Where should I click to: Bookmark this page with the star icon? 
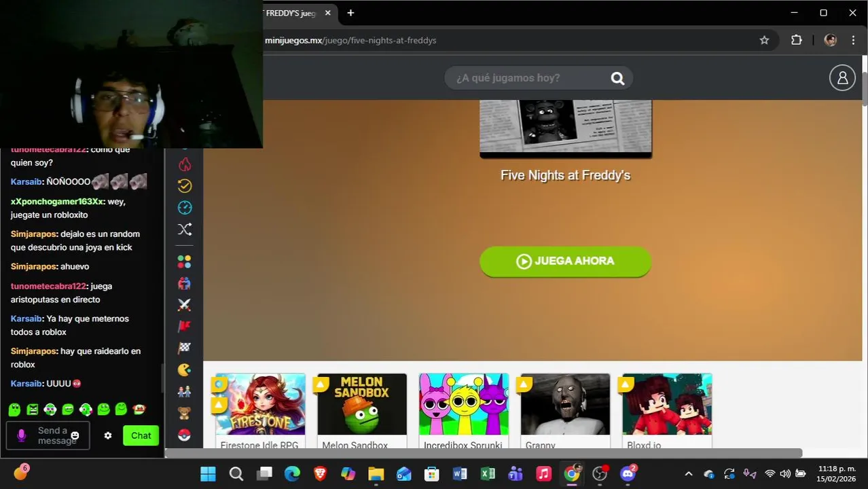tap(764, 40)
